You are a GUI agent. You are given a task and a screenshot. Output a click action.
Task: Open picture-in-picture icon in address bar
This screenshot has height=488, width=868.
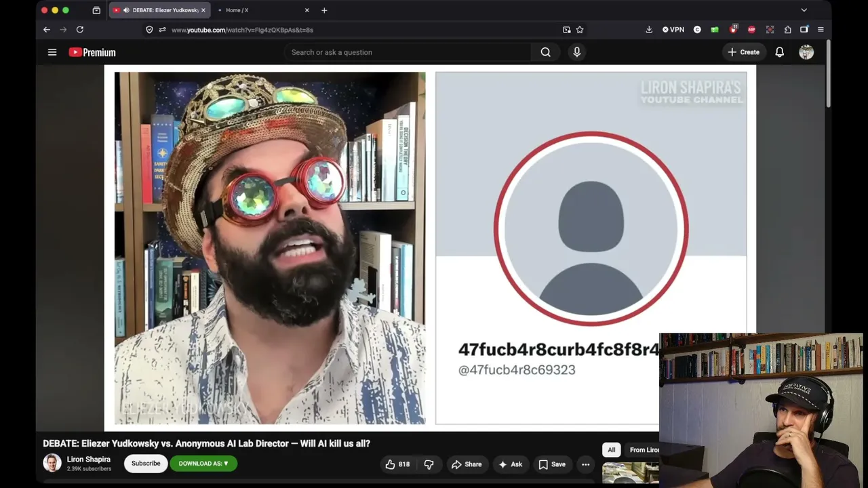(567, 30)
